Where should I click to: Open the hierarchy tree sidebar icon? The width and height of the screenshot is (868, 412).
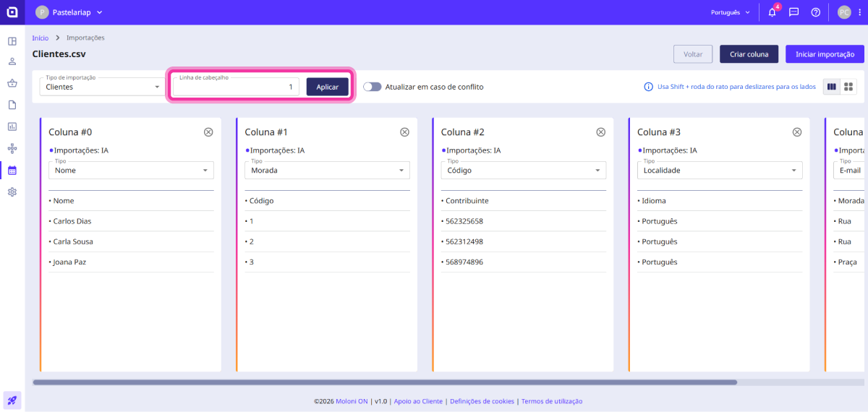pos(12,149)
